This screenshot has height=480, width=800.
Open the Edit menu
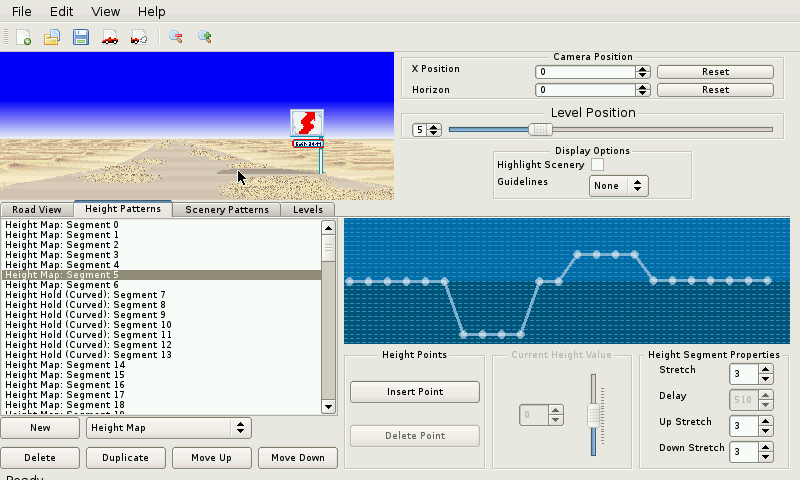tap(61, 11)
